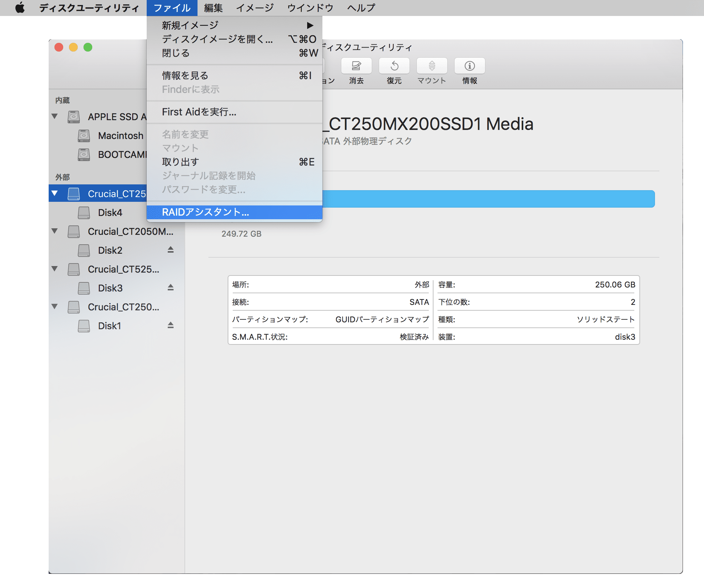Open the 編集 menu
Viewport: 704px width, 588px height.
pyautogui.click(x=213, y=8)
